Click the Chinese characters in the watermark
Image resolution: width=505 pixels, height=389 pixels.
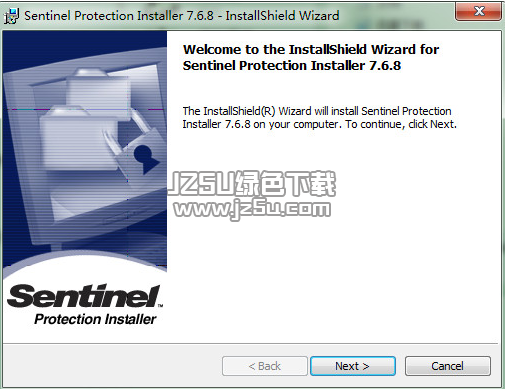(x=285, y=183)
